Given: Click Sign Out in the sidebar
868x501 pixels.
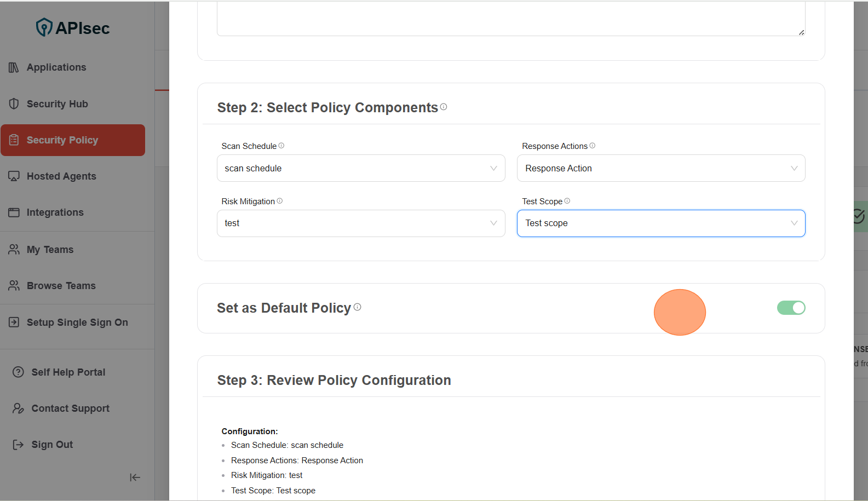Looking at the screenshot, I should (52, 445).
